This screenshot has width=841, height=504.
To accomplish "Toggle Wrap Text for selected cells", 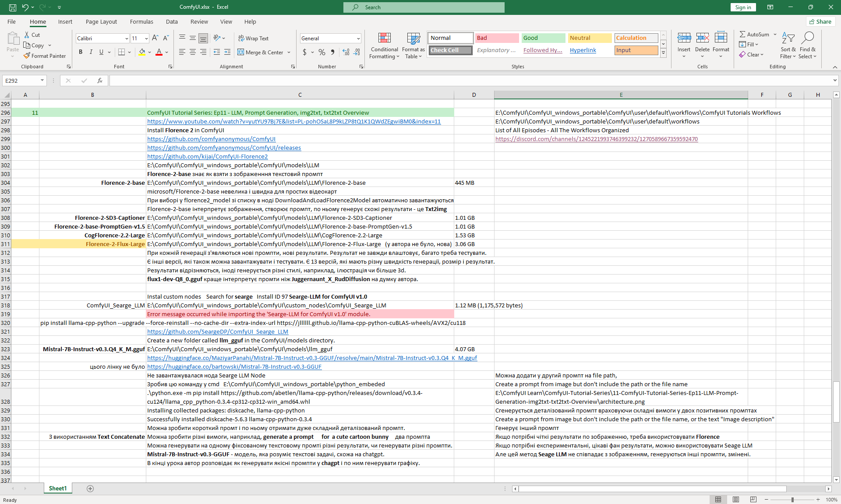I will click(x=253, y=38).
